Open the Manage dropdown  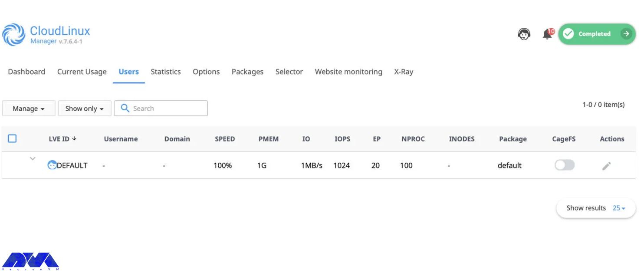pos(28,108)
